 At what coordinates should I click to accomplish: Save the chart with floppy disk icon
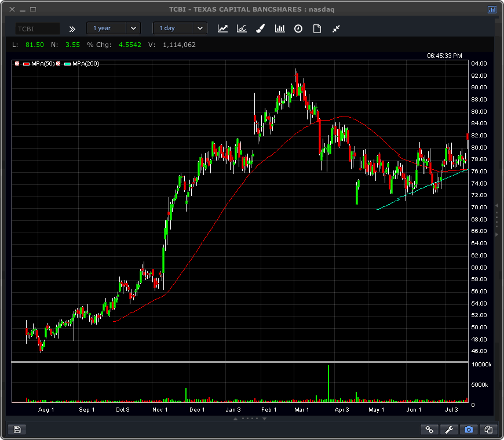coord(17,430)
